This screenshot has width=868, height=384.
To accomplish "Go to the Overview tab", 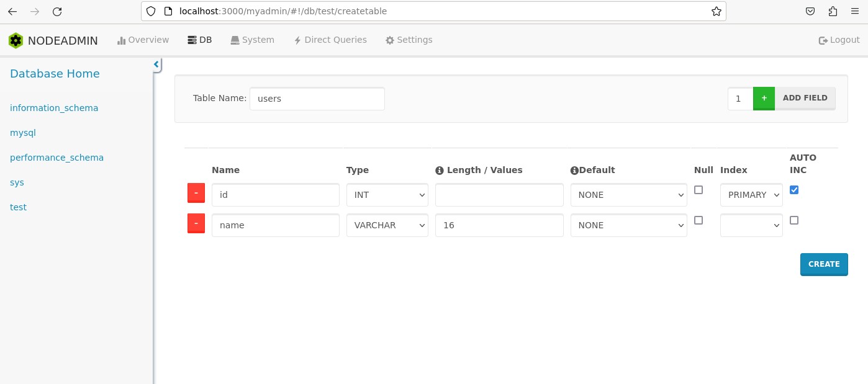I will (143, 40).
